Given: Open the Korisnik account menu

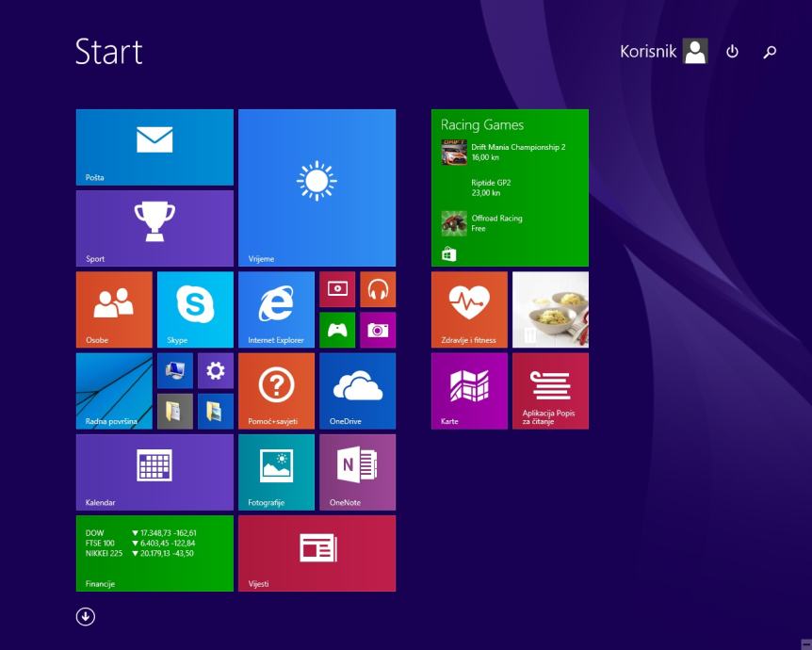Looking at the screenshot, I should [x=663, y=51].
